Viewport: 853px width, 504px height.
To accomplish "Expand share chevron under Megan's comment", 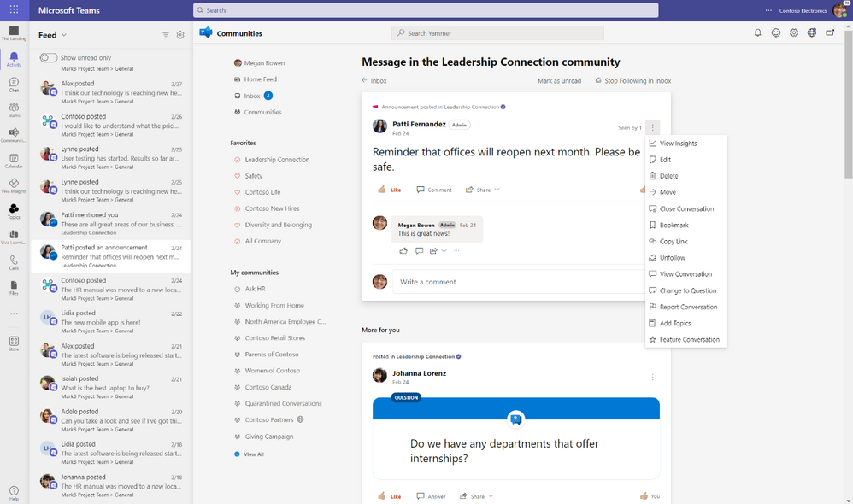I will click(x=444, y=250).
